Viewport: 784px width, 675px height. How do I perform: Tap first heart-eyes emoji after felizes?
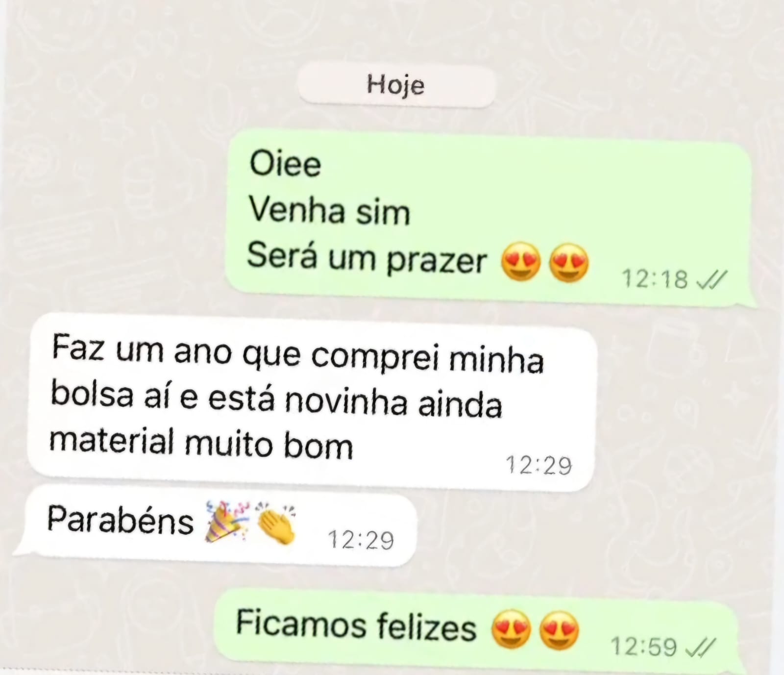511,630
